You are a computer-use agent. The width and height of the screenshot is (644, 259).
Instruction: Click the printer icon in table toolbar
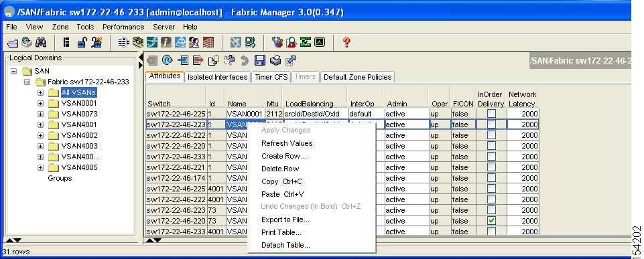[x=275, y=60]
